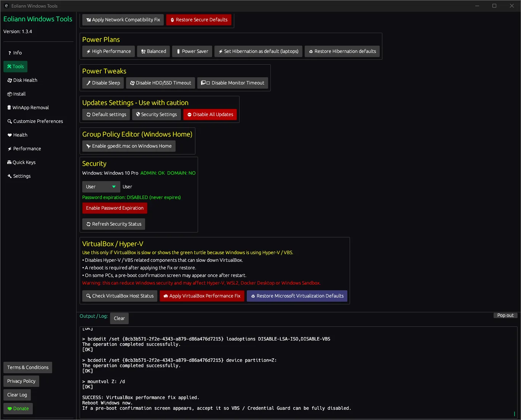Image resolution: width=521 pixels, height=420 pixels.
Task: Open the Disk Health section
Action: [25, 80]
